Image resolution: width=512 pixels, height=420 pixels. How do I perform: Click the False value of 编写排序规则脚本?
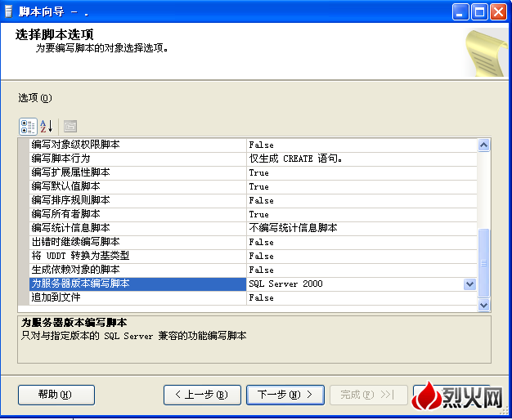tap(362, 200)
